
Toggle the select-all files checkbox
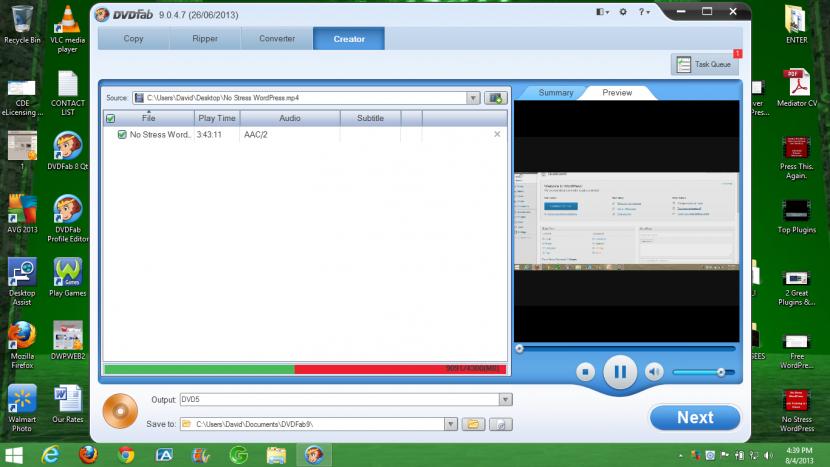click(111, 119)
